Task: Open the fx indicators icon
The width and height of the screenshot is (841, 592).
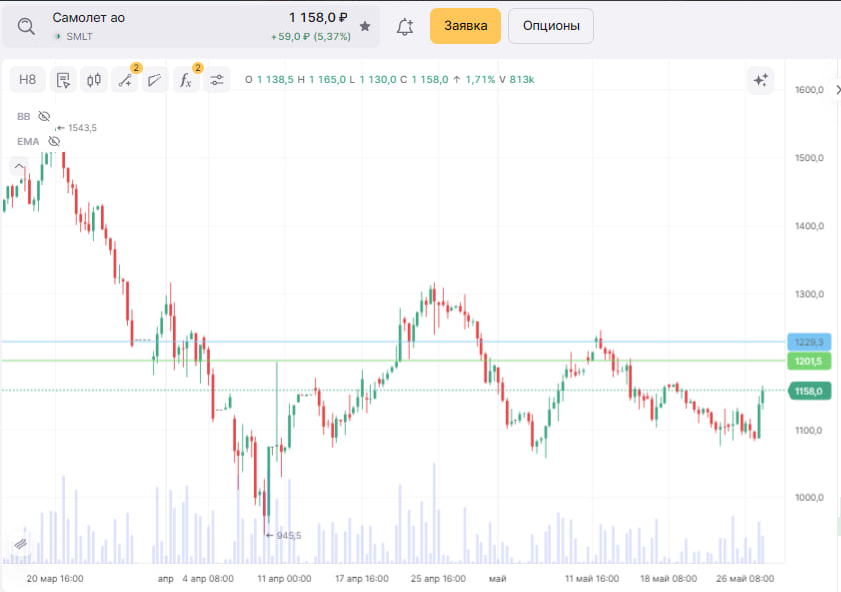Action: [186, 80]
